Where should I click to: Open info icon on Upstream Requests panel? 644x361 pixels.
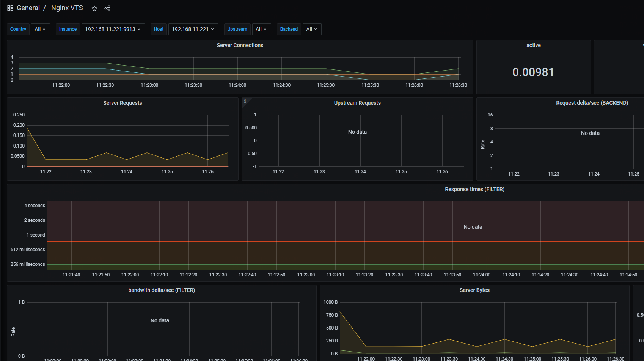245,101
